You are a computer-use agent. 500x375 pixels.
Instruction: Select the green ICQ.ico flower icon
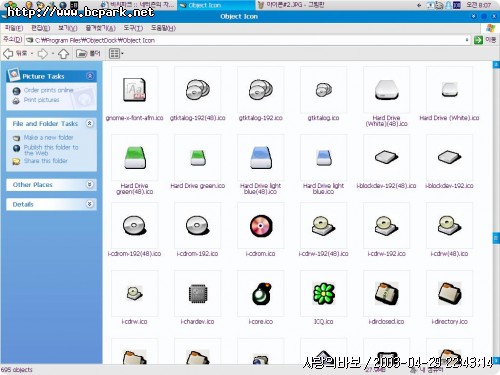pos(323,294)
